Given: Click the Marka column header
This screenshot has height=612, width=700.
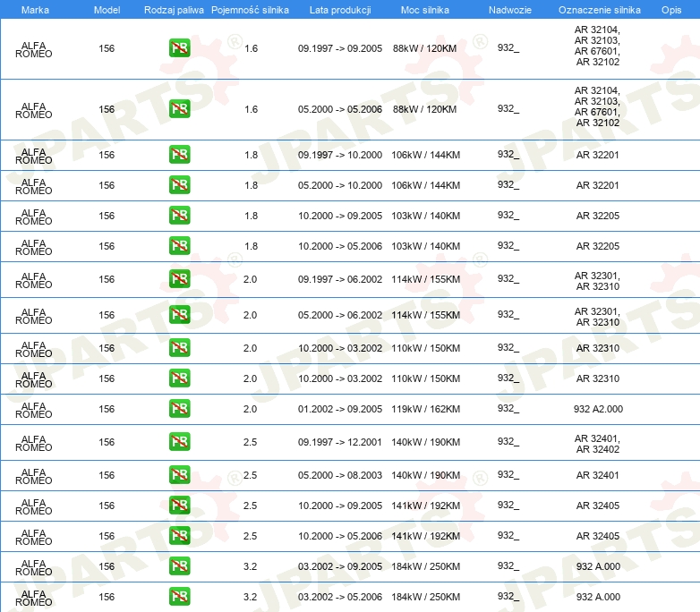Looking at the screenshot, I should click(x=34, y=9).
